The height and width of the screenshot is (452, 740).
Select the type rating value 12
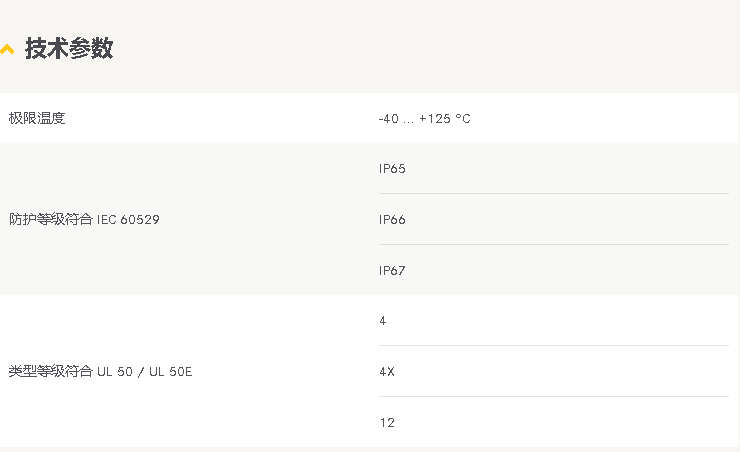click(387, 423)
